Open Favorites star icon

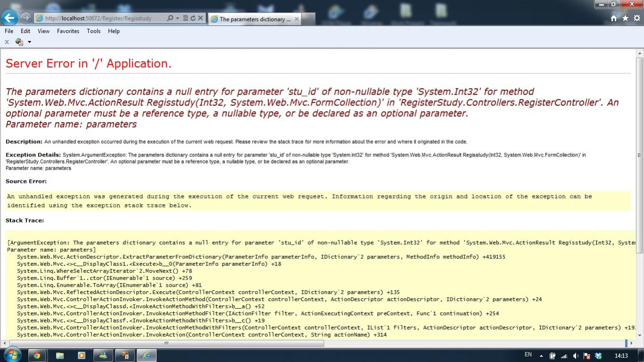625,18
